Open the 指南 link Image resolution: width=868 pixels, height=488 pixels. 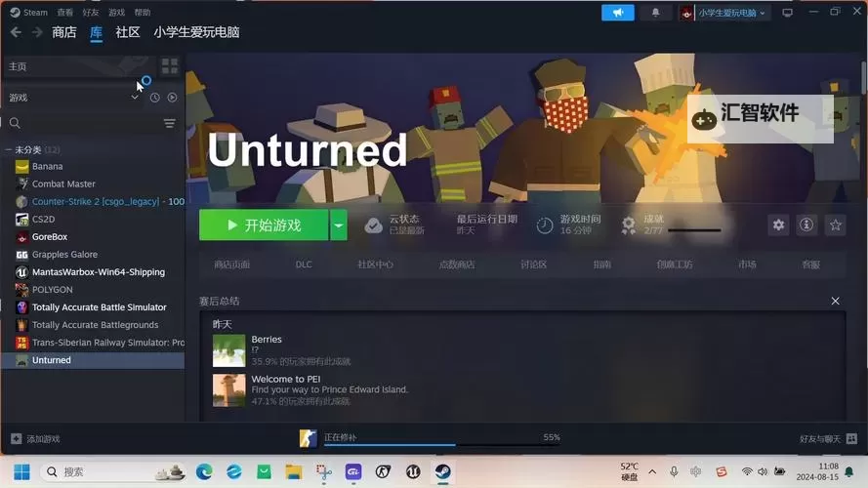click(602, 264)
